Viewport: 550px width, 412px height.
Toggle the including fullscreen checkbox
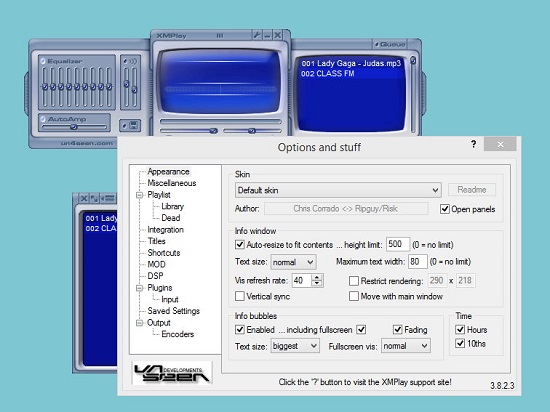[x=361, y=330]
